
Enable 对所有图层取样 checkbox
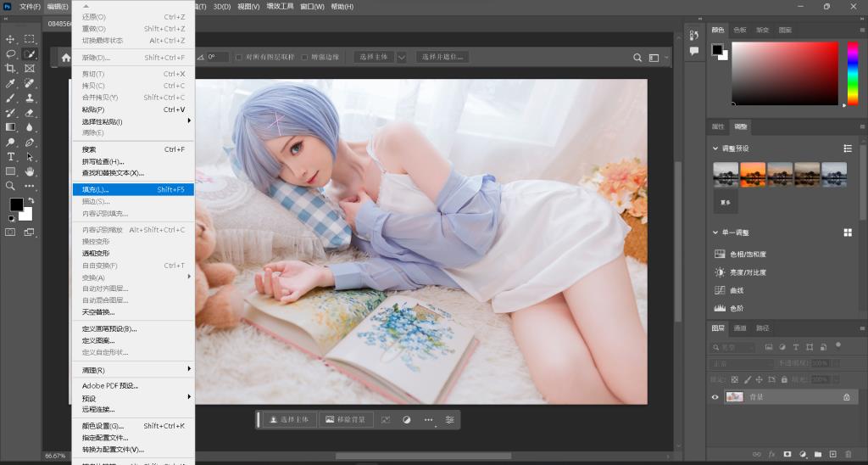tap(239, 58)
